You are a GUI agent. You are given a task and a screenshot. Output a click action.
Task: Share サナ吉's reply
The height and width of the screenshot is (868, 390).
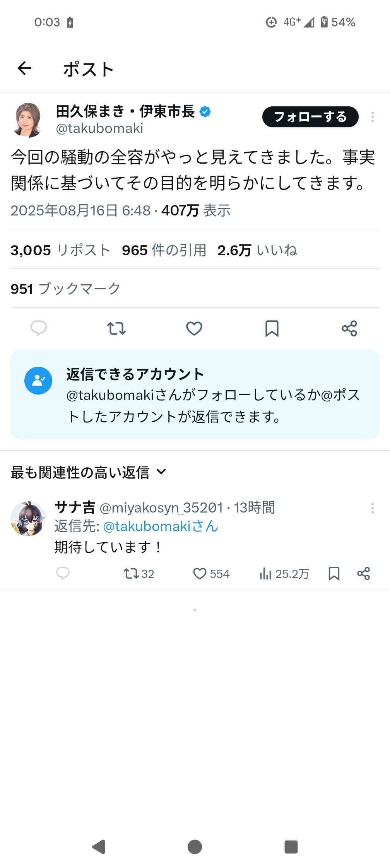pos(364,573)
